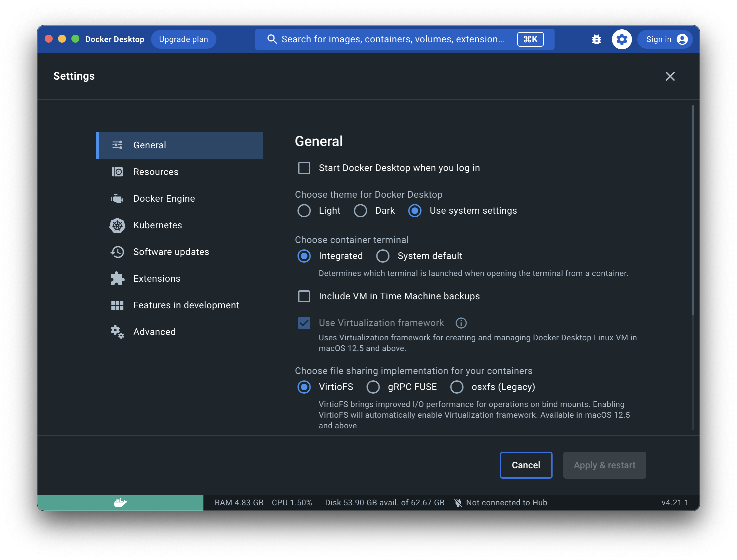The width and height of the screenshot is (737, 560).
Task: Click the Software updates clock icon
Action: coord(117,252)
